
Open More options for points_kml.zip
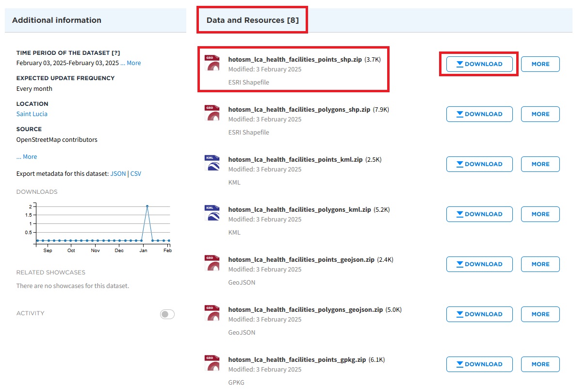click(540, 164)
